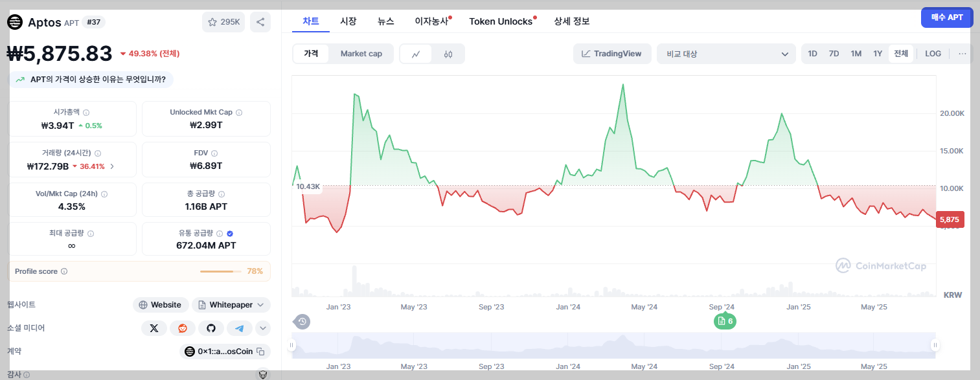Toggle LOG scale on chart
Screen dimensions: 980x380
pos(933,54)
